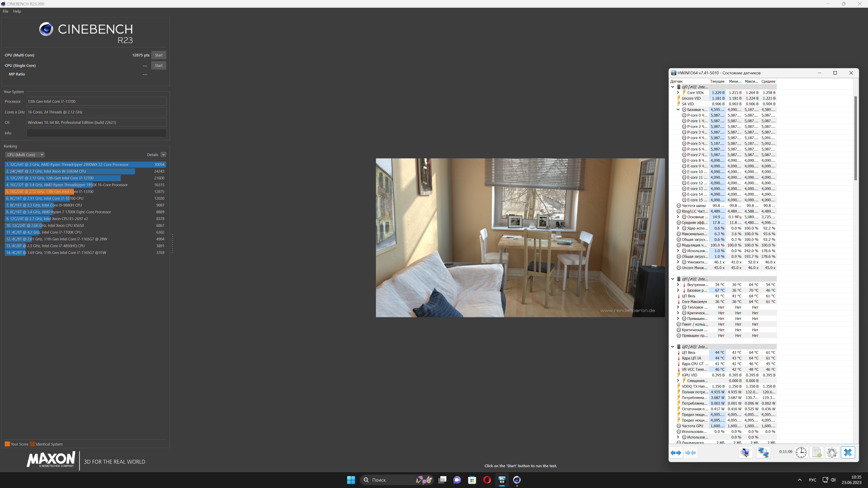Open HWiNFO sensor settings gear
The image size is (868, 488).
[x=832, y=453]
